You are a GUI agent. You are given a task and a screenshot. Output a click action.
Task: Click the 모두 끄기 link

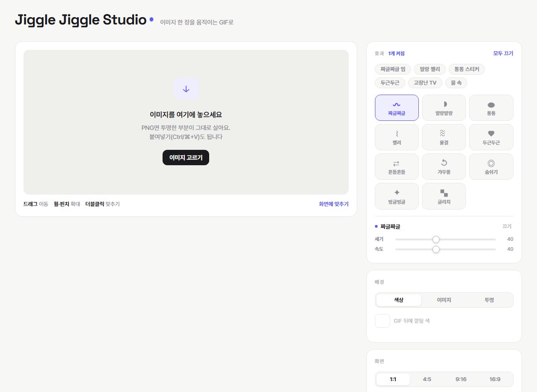click(x=503, y=53)
